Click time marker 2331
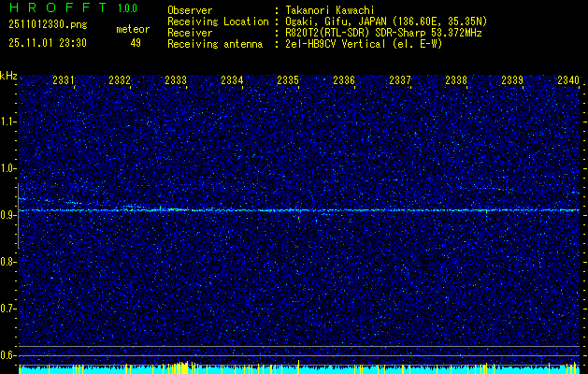Viewport: 588px width, 374px height. [x=63, y=79]
